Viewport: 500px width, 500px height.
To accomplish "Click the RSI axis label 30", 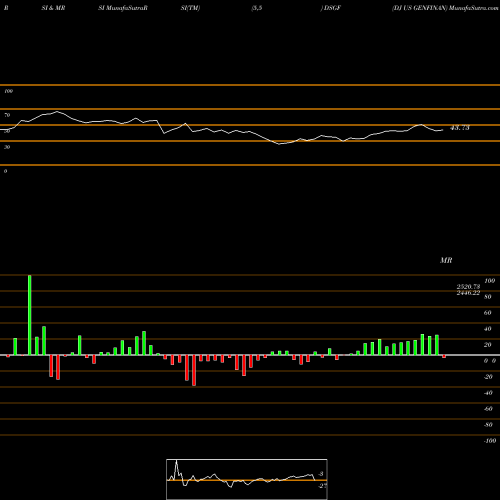I will (x=7, y=147).
